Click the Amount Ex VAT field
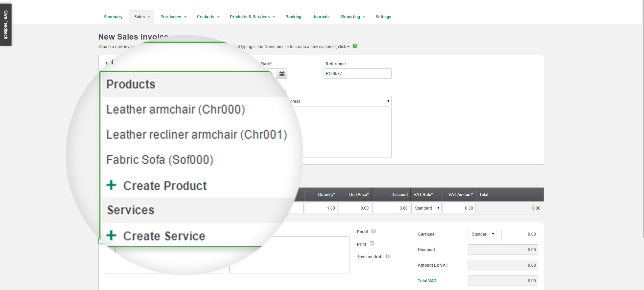644x290 pixels. click(503, 265)
